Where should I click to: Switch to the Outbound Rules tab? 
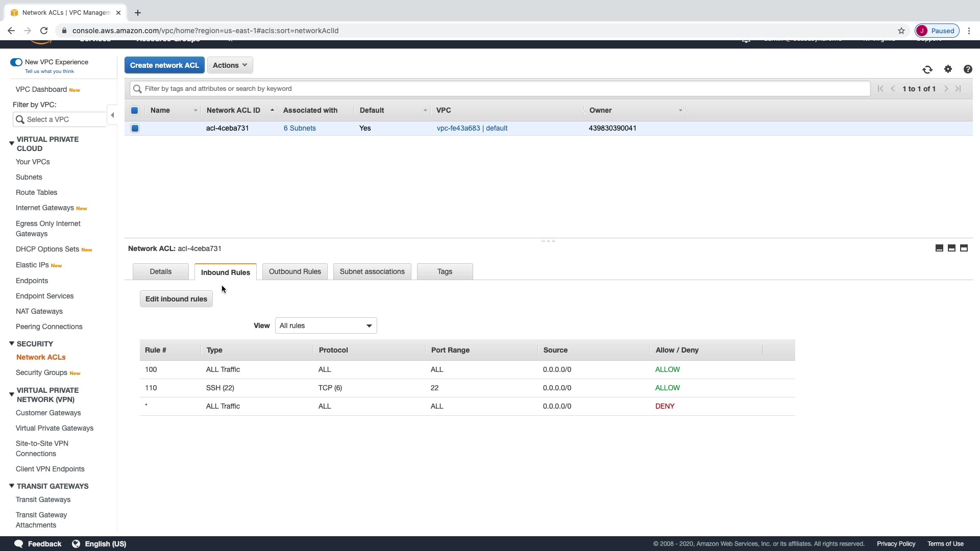tap(295, 272)
